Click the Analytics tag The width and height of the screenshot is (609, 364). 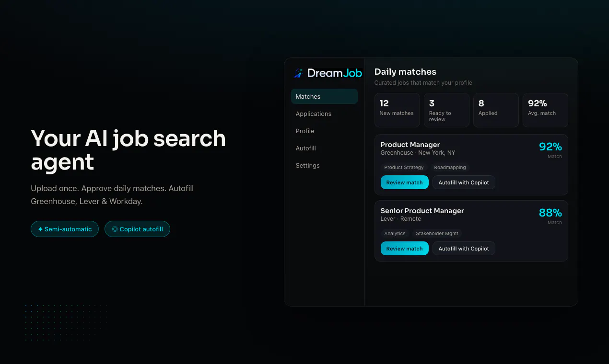[x=395, y=234]
